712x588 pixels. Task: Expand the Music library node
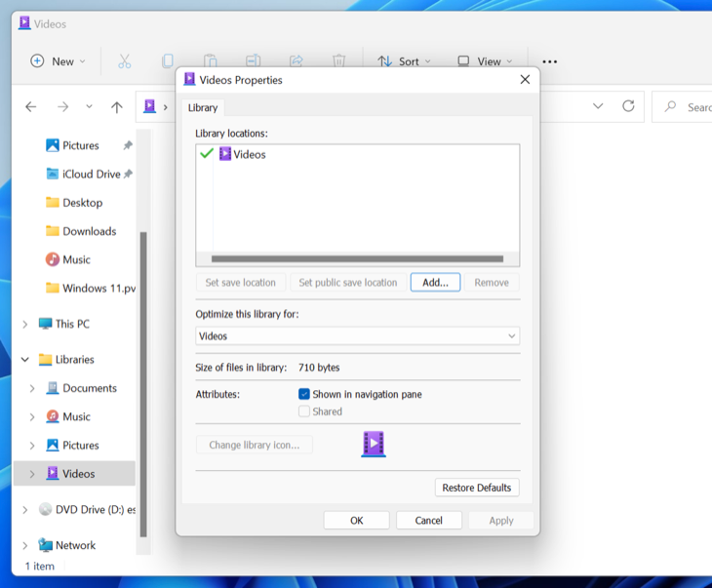point(32,416)
